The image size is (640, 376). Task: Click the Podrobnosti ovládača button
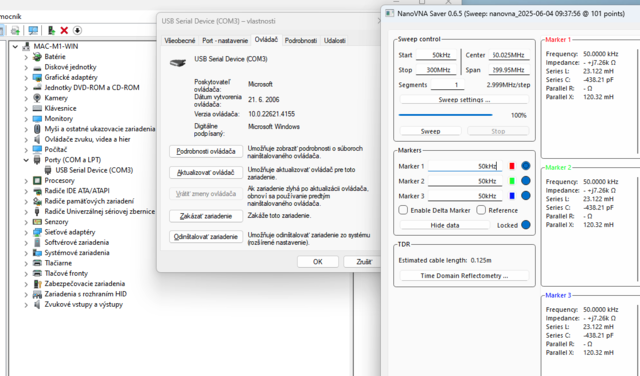pyautogui.click(x=206, y=151)
